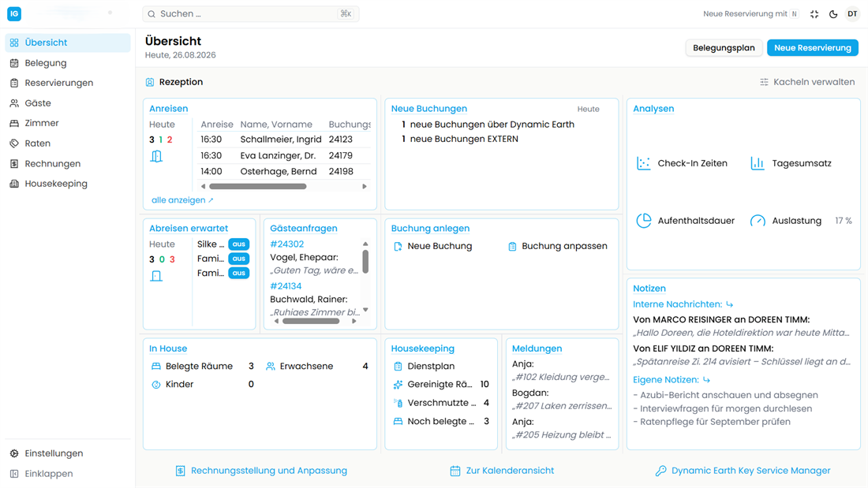Click the Tagesumsatz bar chart icon
Screen dimensions: 868x488
point(758,163)
